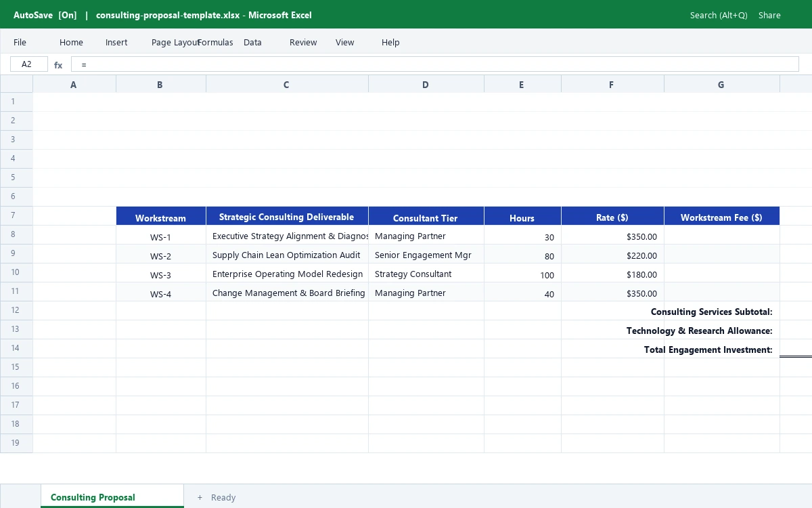
Task: Select the Formulas tab
Action: pyautogui.click(x=215, y=42)
